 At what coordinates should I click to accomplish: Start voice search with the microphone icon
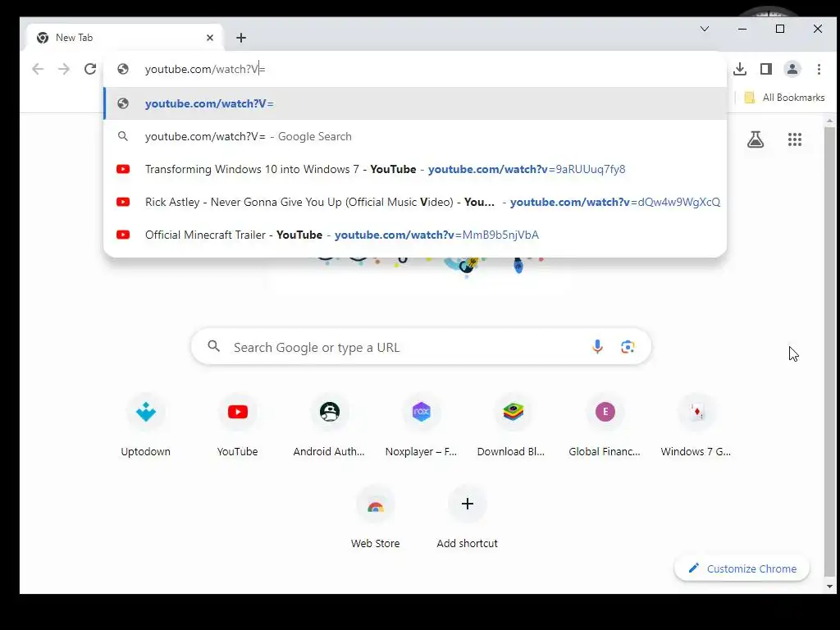pyautogui.click(x=597, y=347)
